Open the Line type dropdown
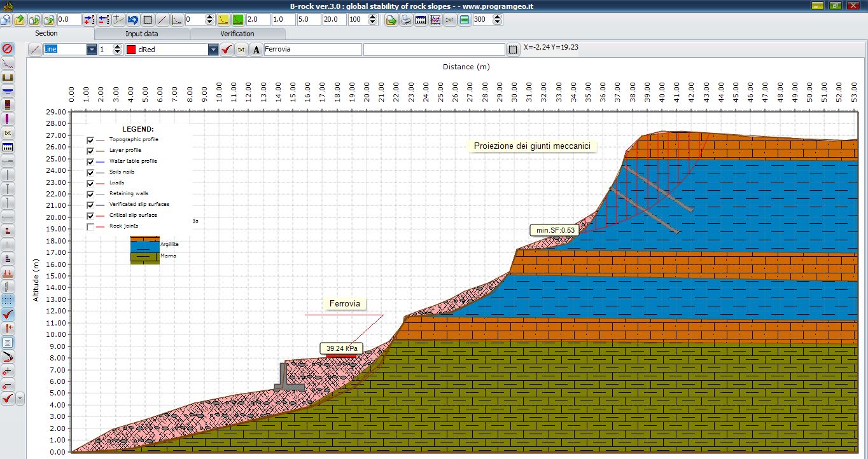868x459 pixels. [x=92, y=50]
